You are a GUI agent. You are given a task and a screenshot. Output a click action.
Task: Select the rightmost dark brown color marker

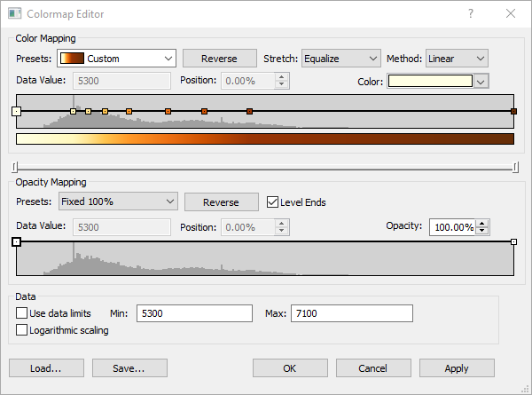(x=514, y=111)
